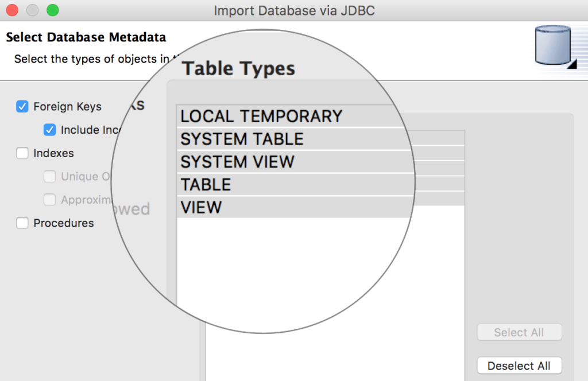Check the Approxim... option under Indexes
Screen dimensions: 588x381
(x=49, y=200)
